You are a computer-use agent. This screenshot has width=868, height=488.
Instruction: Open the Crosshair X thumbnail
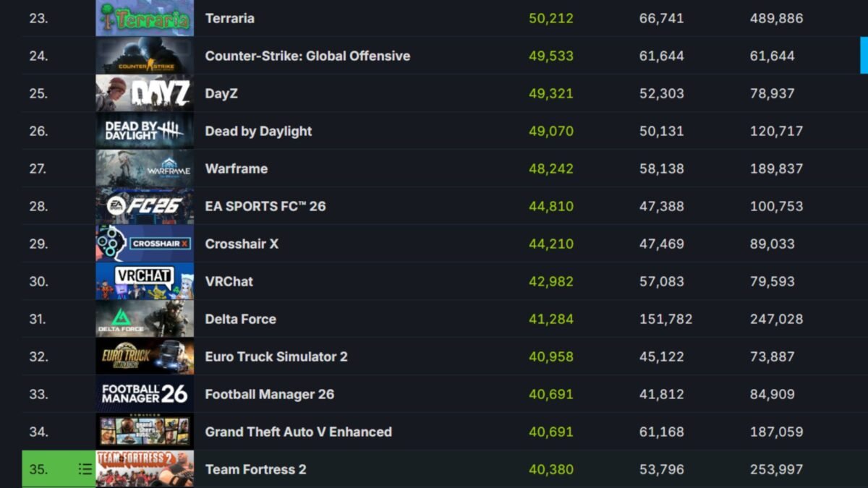click(x=145, y=244)
